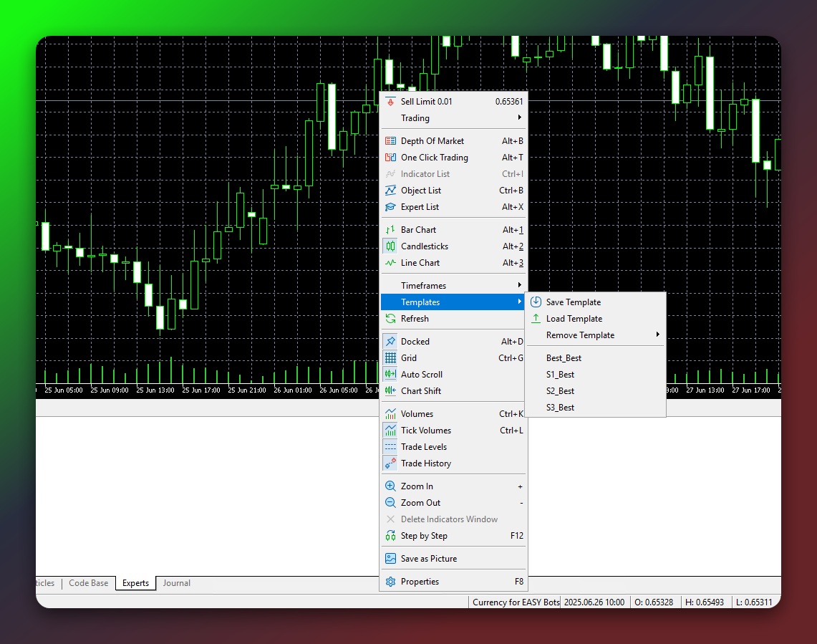The width and height of the screenshot is (817, 644).
Task: Click Currency for EASY Bots status text
Action: pos(516,602)
